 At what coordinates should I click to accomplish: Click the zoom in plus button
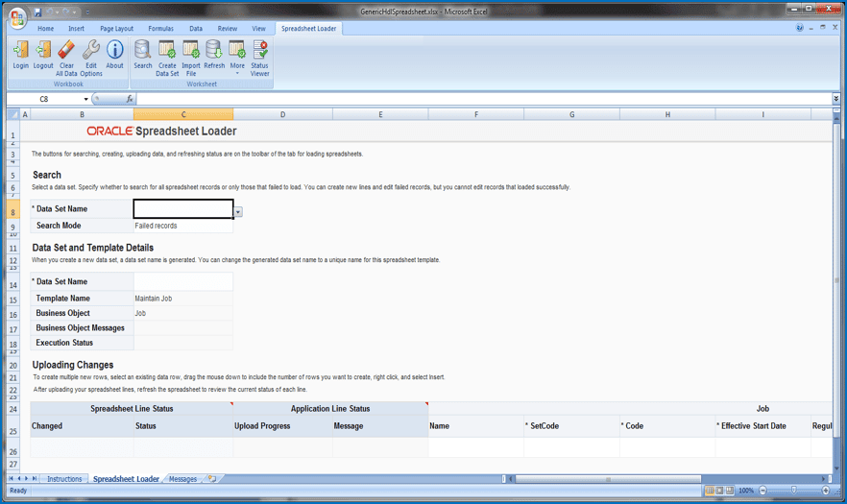click(826, 491)
